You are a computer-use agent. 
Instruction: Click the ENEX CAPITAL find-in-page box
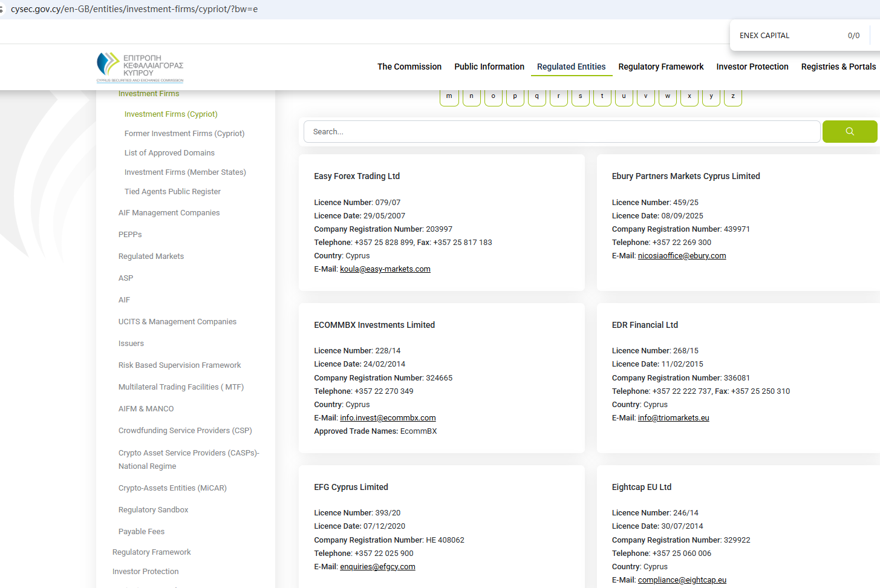point(786,36)
